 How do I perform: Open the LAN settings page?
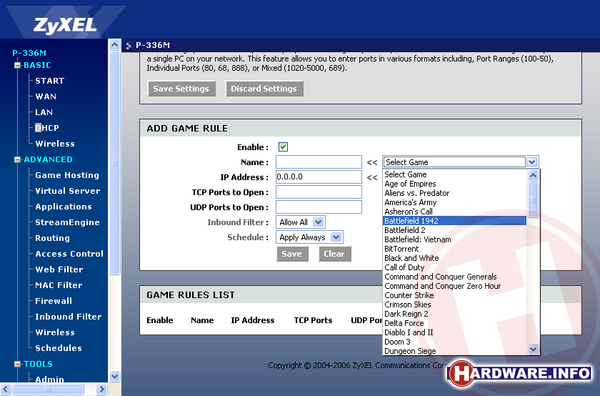point(44,112)
